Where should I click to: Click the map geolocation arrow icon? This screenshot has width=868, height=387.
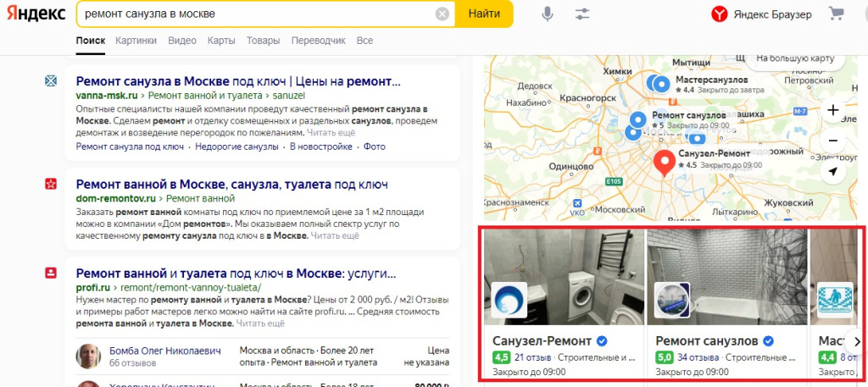point(832,171)
